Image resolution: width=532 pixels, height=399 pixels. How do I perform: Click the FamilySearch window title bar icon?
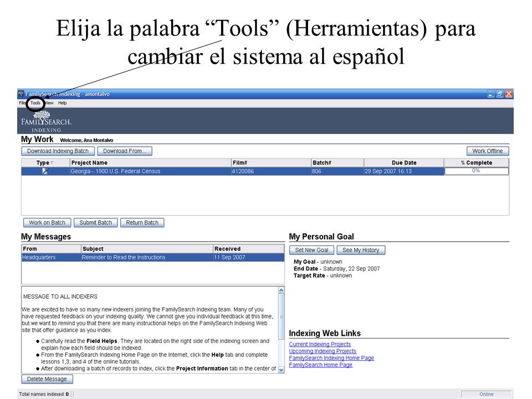pos(22,94)
